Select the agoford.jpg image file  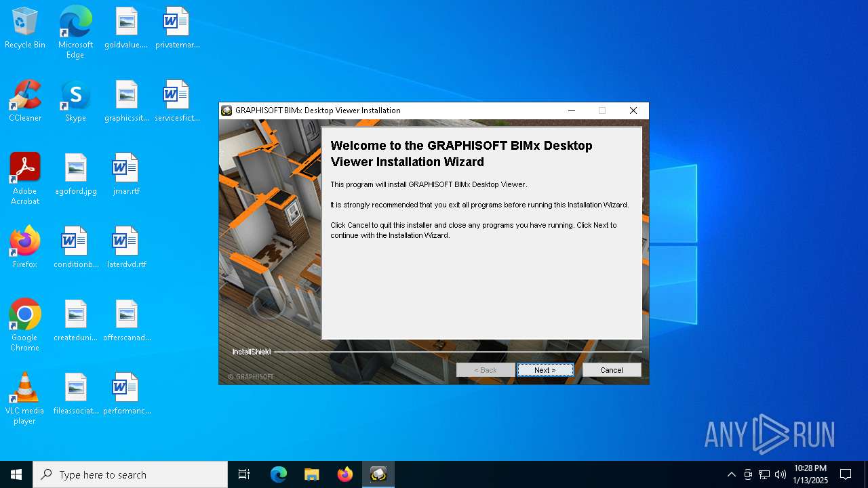click(75, 175)
